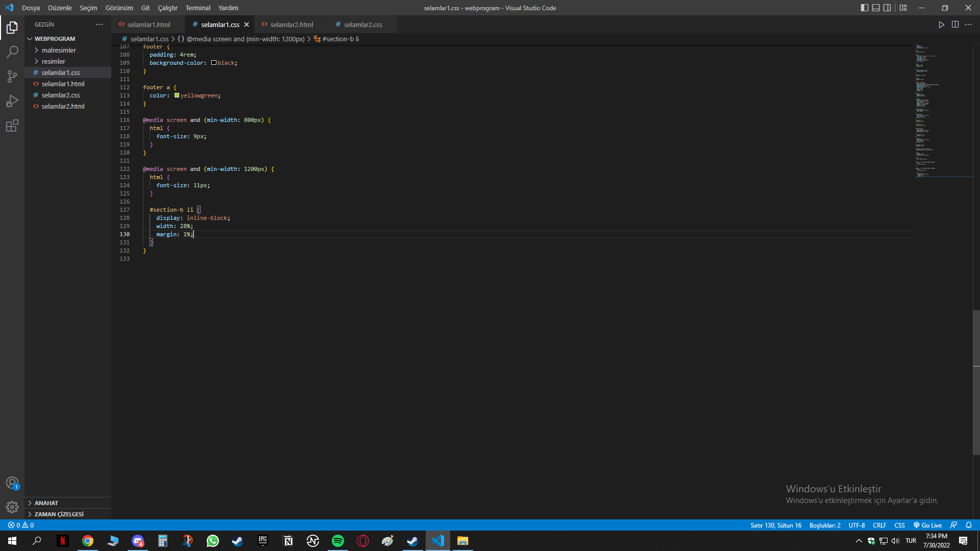This screenshot has height=551, width=980.
Task: Open the Windows action center
Action: pos(963,541)
